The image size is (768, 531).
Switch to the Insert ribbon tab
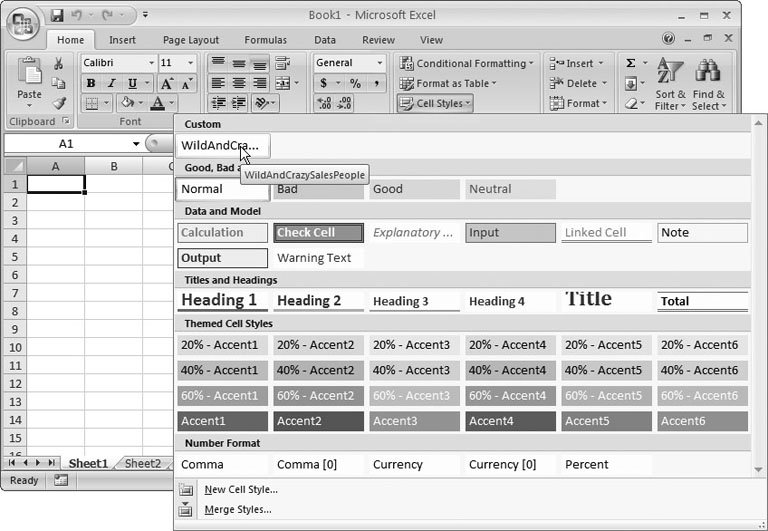click(x=122, y=40)
